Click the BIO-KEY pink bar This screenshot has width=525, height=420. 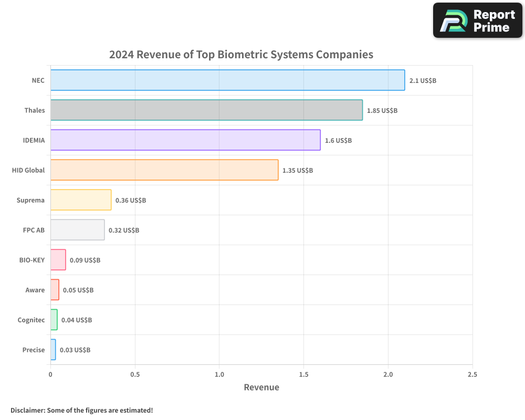[58, 260]
